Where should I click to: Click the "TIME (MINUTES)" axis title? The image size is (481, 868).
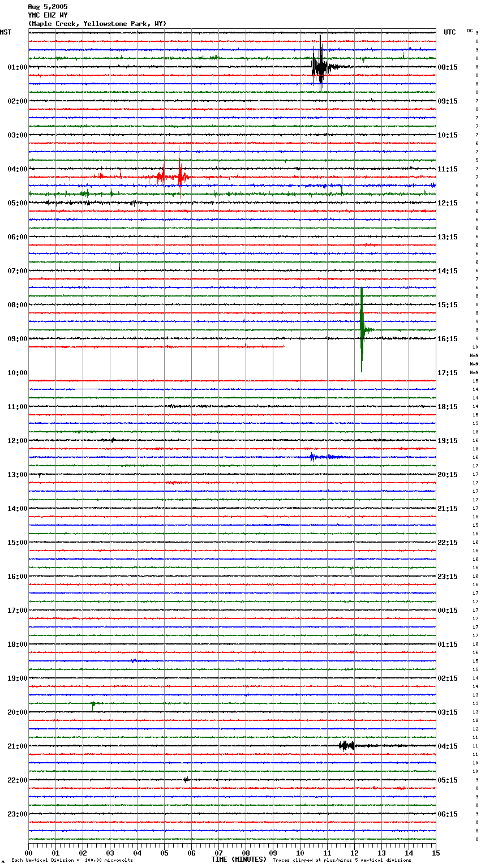[238, 860]
